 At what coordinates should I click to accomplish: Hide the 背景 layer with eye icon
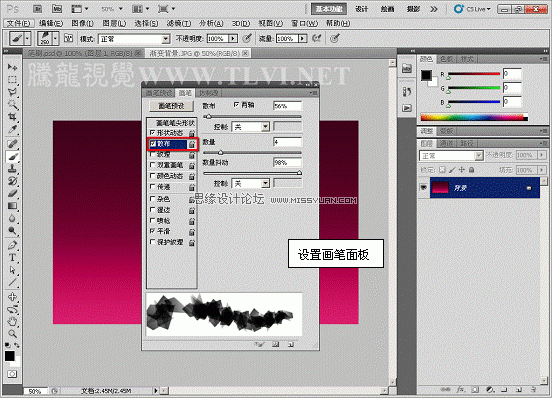[424, 188]
